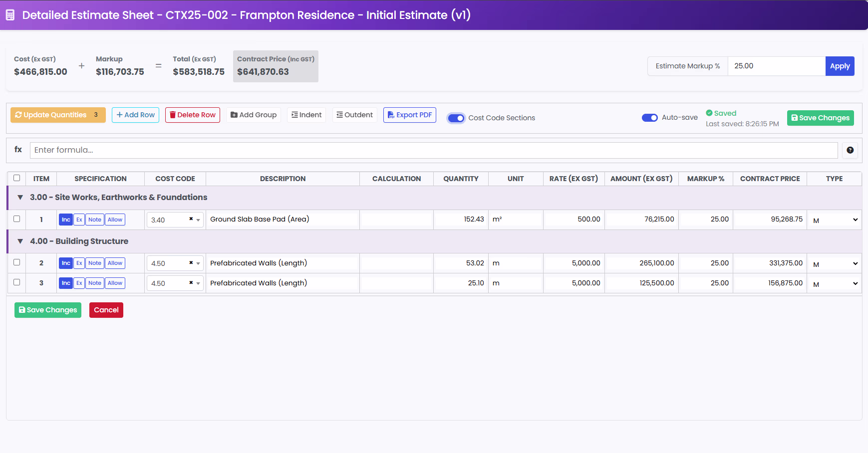Click Delete Row button
This screenshot has width=868, height=453.
[x=193, y=115]
